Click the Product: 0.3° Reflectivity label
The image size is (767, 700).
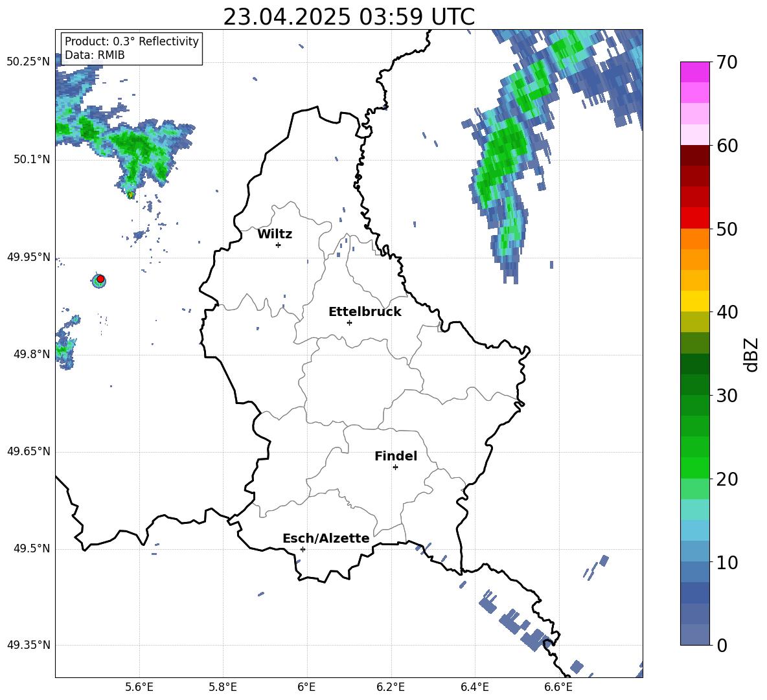tap(132, 41)
